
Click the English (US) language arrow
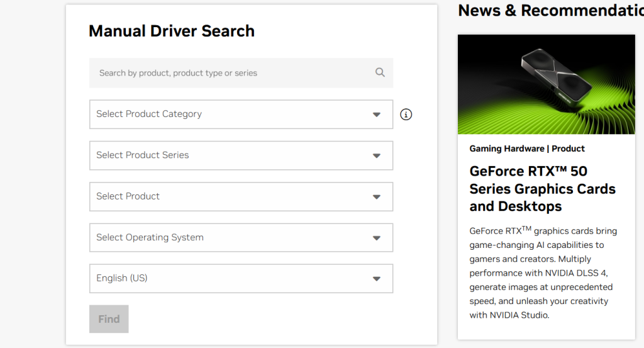point(377,279)
